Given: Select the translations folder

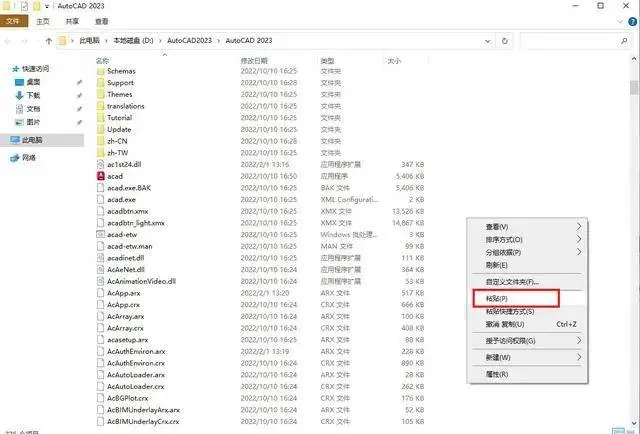Looking at the screenshot, I should click(126, 106).
